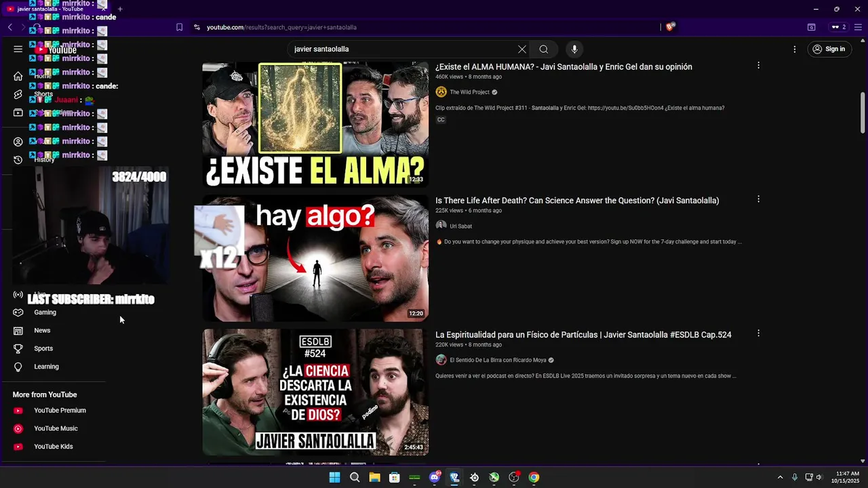Play the ¿EXISTE EL ALMA? video thumbnail
This screenshot has width=868, height=488.
click(x=315, y=124)
